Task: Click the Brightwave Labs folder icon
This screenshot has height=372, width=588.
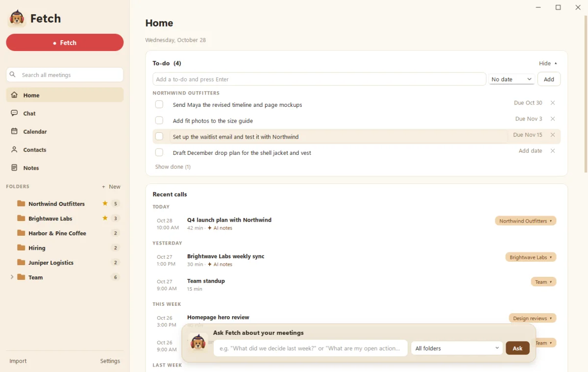Action: point(21,218)
